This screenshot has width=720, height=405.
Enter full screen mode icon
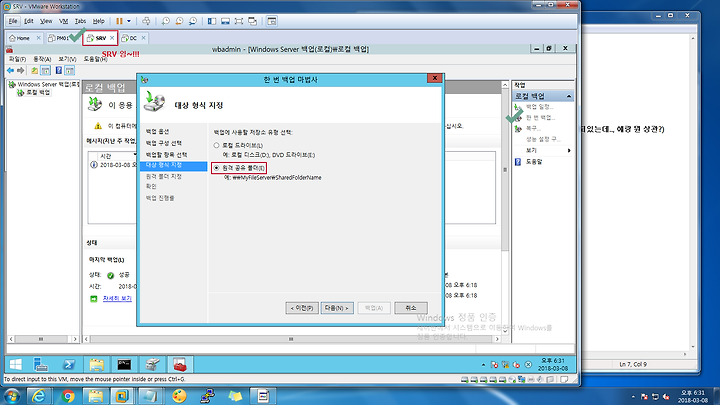(239, 21)
